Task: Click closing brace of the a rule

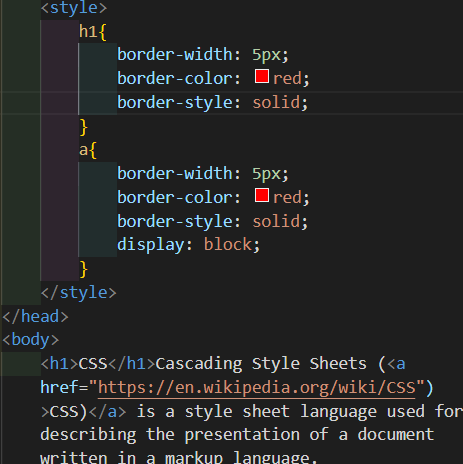Action: [83, 269]
